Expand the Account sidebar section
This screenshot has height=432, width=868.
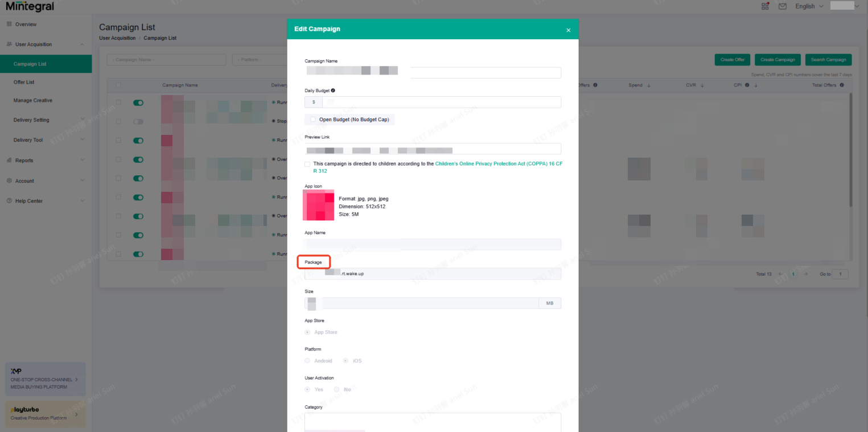pyautogui.click(x=24, y=180)
